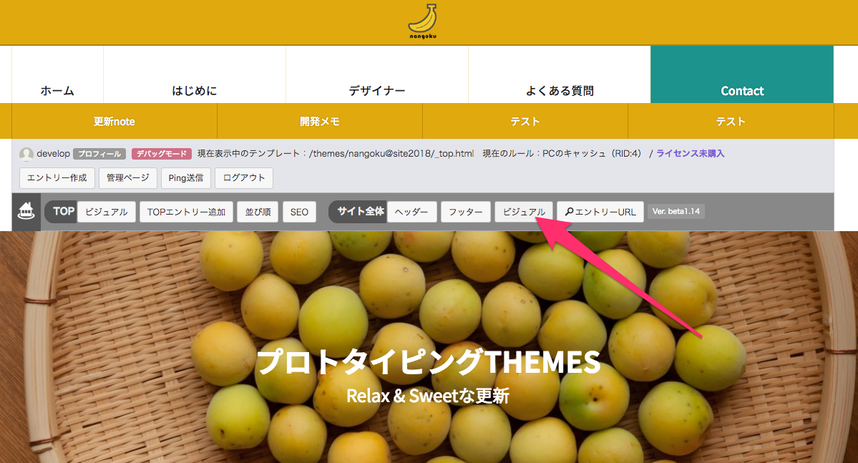The image size is (858, 463).
Task: Select 開発メモ in yellow sub-menu
Action: point(320,121)
